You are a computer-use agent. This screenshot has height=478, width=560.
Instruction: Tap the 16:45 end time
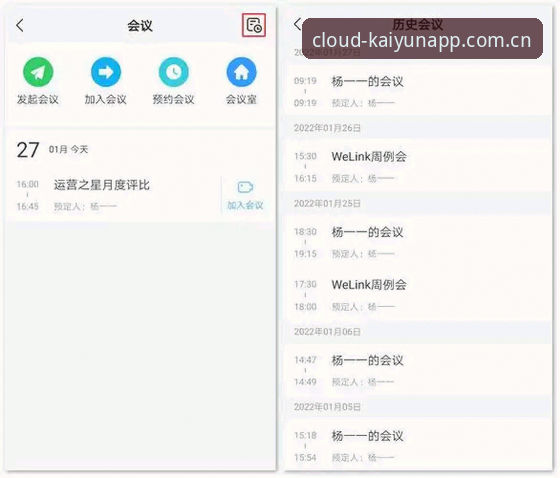click(28, 206)
